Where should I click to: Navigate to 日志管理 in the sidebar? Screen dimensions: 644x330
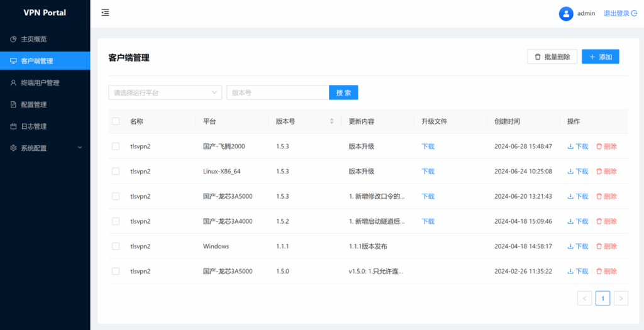click(x=33, y=126)
